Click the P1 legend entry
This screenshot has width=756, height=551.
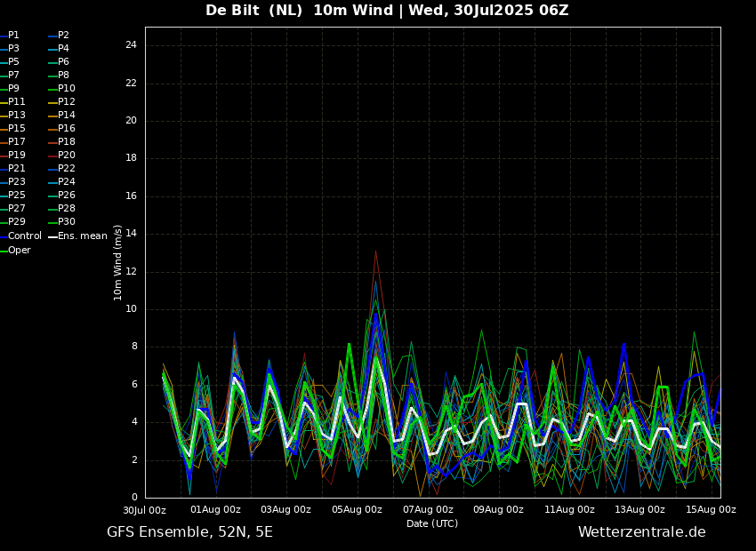click(x=13, y=36)
